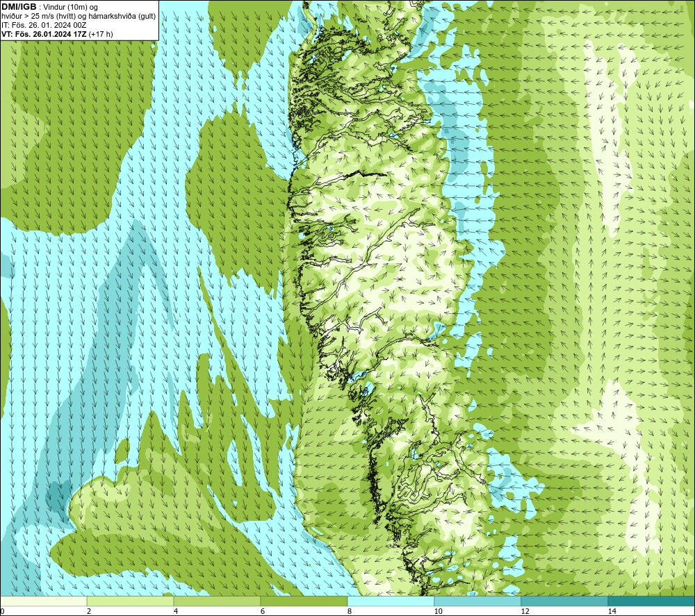Viewport: 695px width, 616px height.
Task: Click the 6–8 m/s dark green color band
Action: [x=304, y=601]
